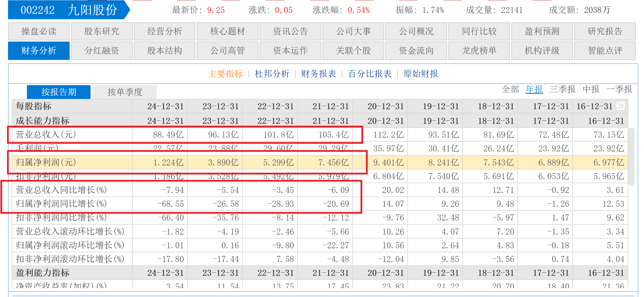The width and height of the screenshot is (644, 297).
Task: View the 资金流向 tab
Action: [416, 50]
